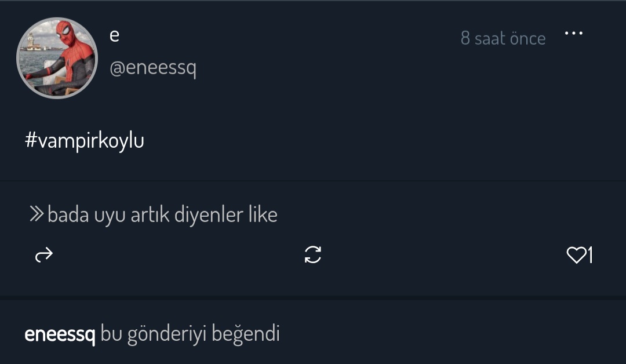The width and height of the screenshot is (626, 364).
Task: Click the word "bada" after the chevrons
Action: (x=68, y=214)
